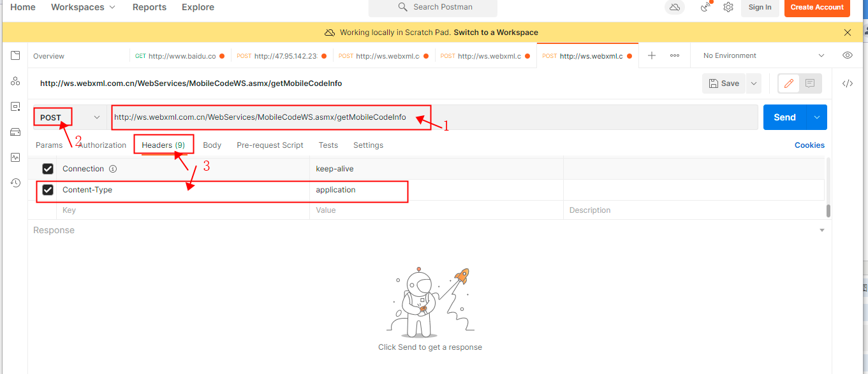Click the new header Description field

[x=694, y=210]
